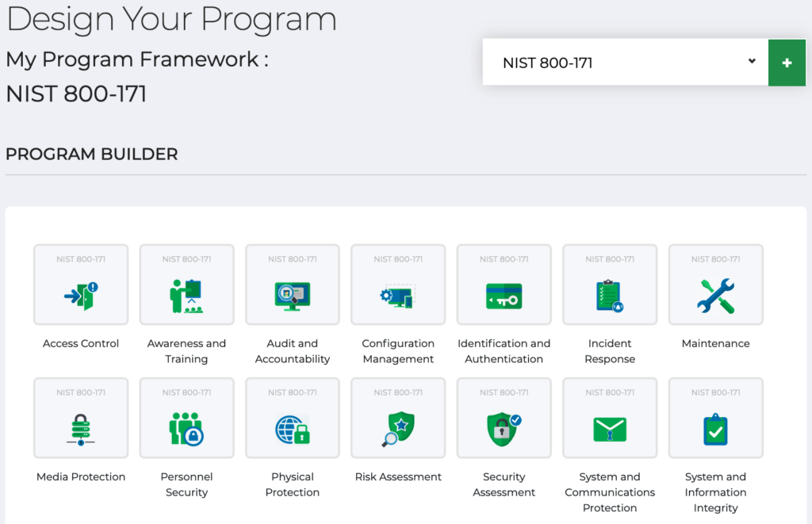812x524 pixels.
Task: Click the Awareness and Training label
Action: tap(186, 351)
